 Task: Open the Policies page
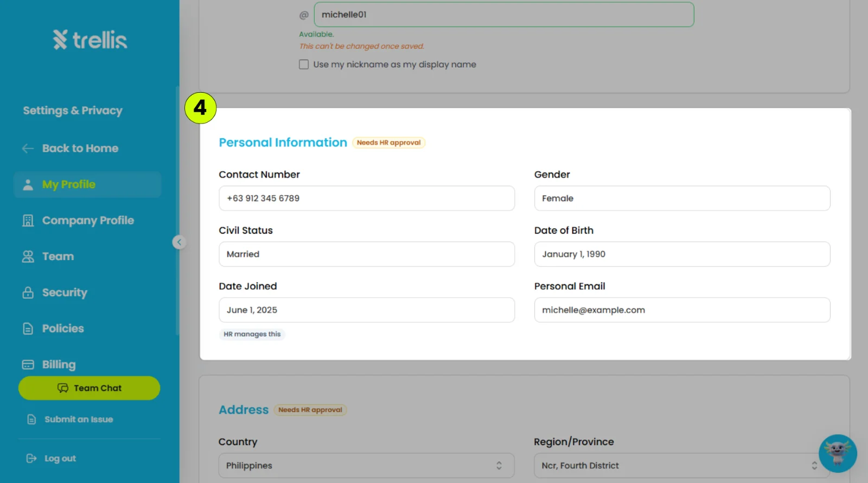(63, 329)
